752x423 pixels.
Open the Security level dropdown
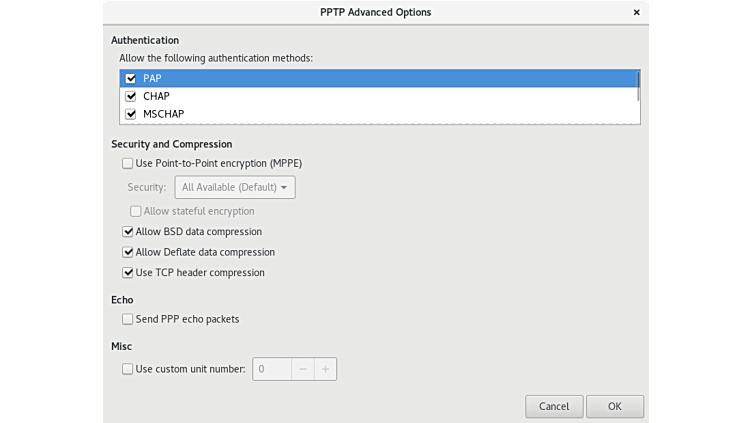point(235,187)
